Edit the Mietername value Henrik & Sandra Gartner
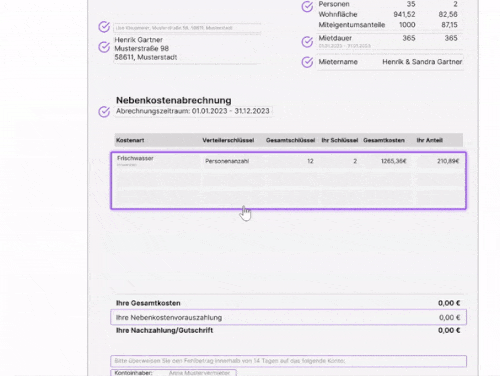This screenshot has height=376, width=500. tap(422, 62)
